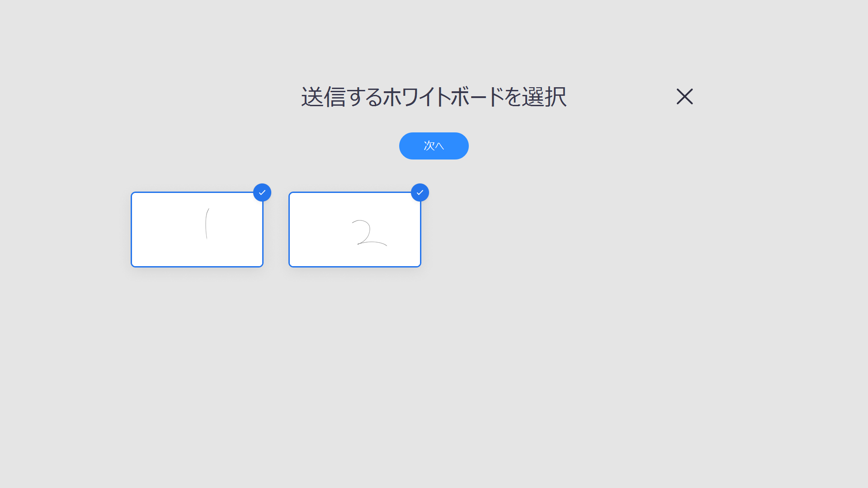Close the whiteboard selection dialog
868x488 pixels.
tap(684, 96)
